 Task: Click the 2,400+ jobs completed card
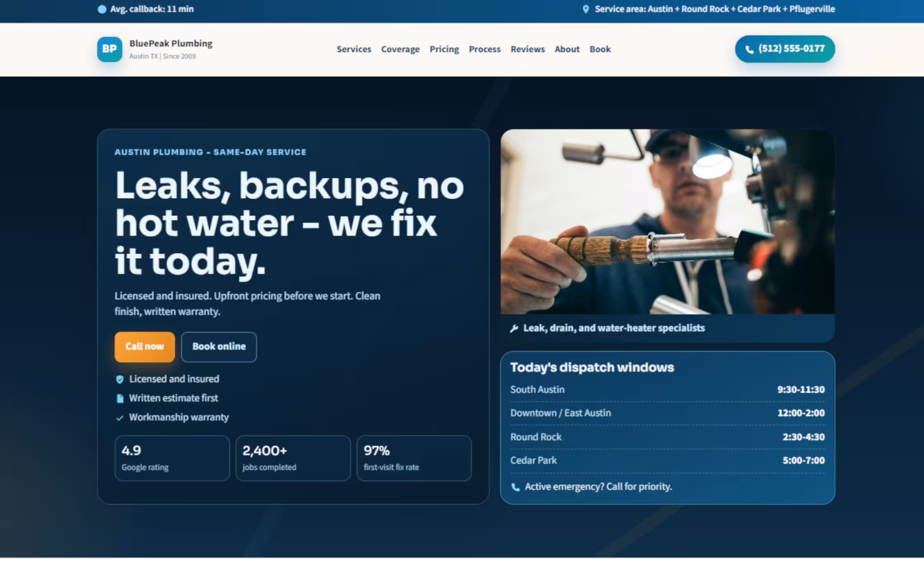point(293,458)
